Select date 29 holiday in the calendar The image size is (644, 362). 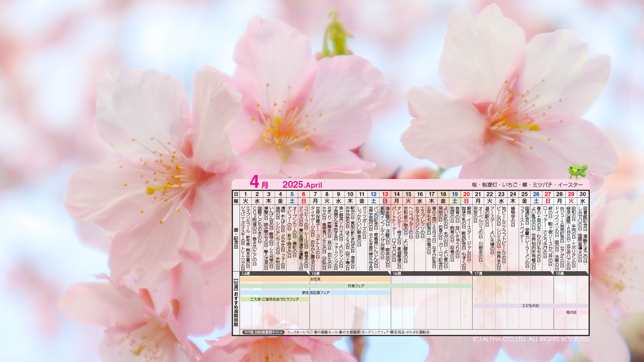(x=571, y=194)
